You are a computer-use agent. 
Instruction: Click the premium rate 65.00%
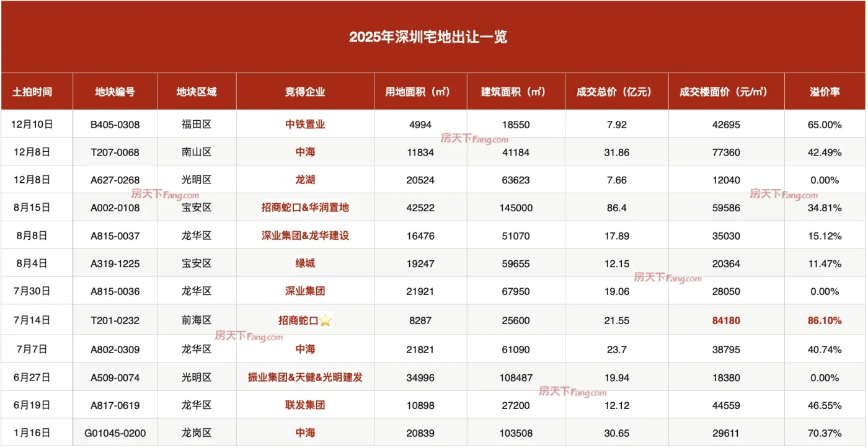point(825,125)
